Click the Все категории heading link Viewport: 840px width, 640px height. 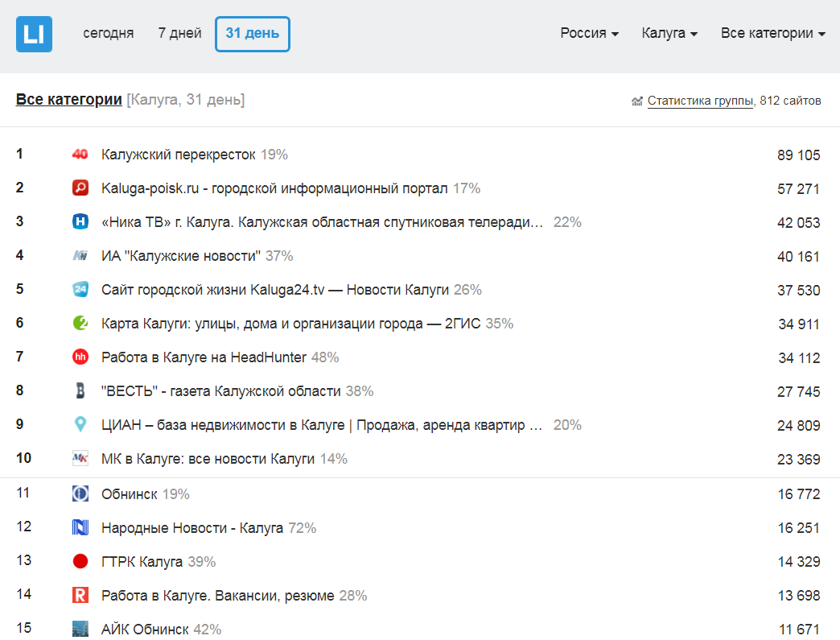click(x=69, y=100)
